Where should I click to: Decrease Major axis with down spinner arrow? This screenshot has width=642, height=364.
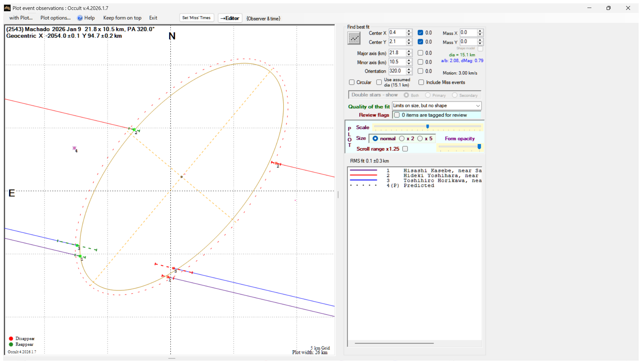[409, 55]
